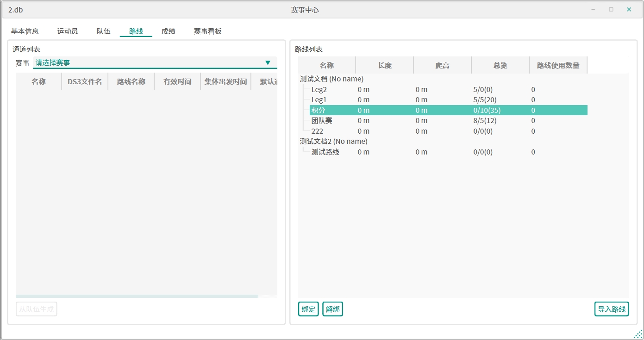Click the horizontal scrollbar in 通道列表

click(137, 296)
